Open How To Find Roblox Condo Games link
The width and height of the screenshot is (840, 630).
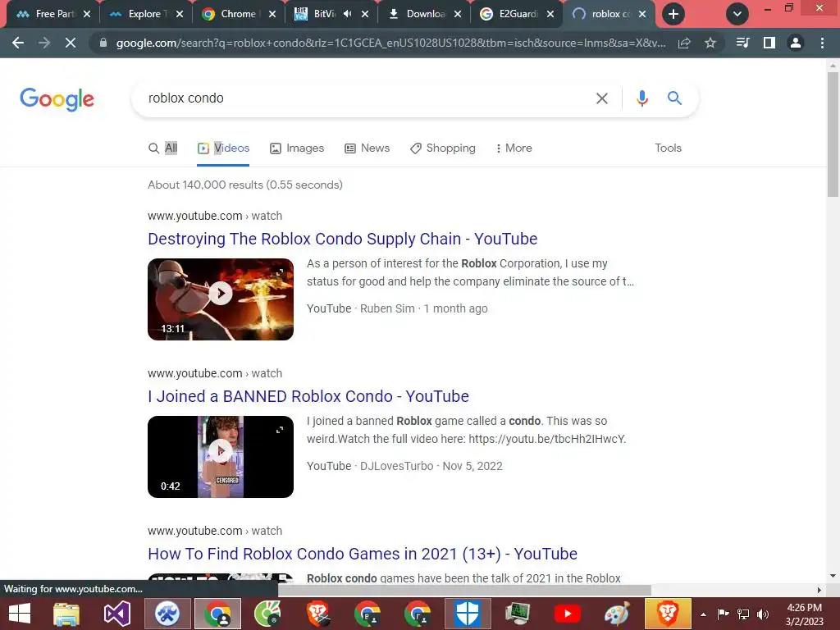363,554
